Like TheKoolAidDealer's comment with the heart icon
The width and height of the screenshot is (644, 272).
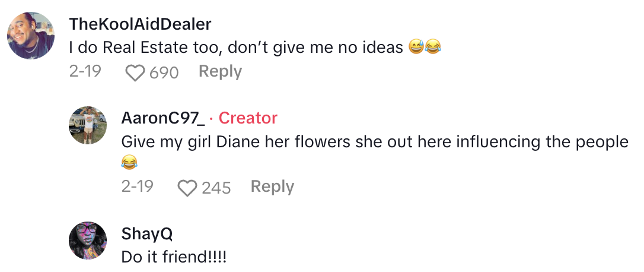point(136,72)
